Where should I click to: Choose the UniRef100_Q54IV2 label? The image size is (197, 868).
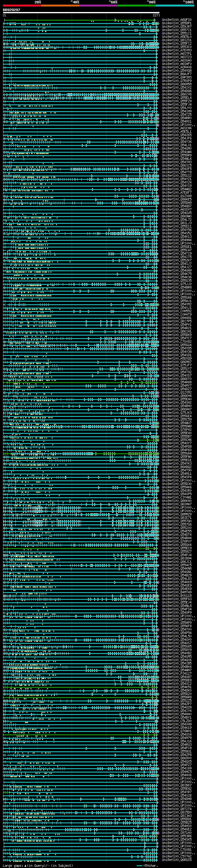click(176, 88)
